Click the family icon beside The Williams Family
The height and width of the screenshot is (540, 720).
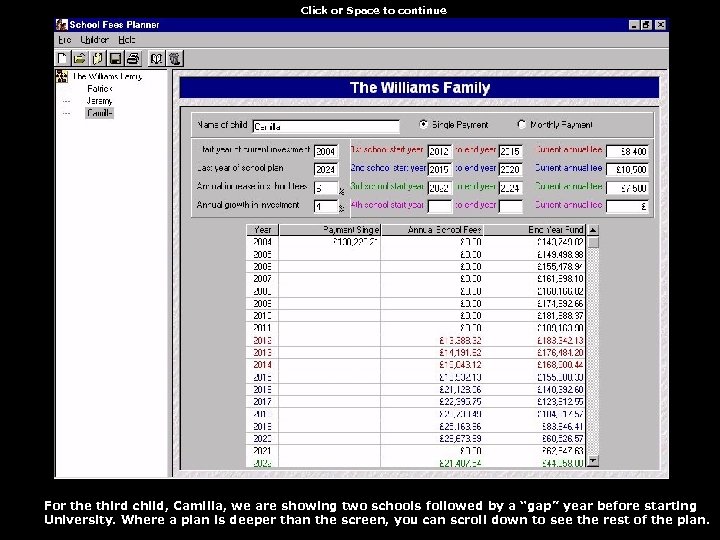62,76
